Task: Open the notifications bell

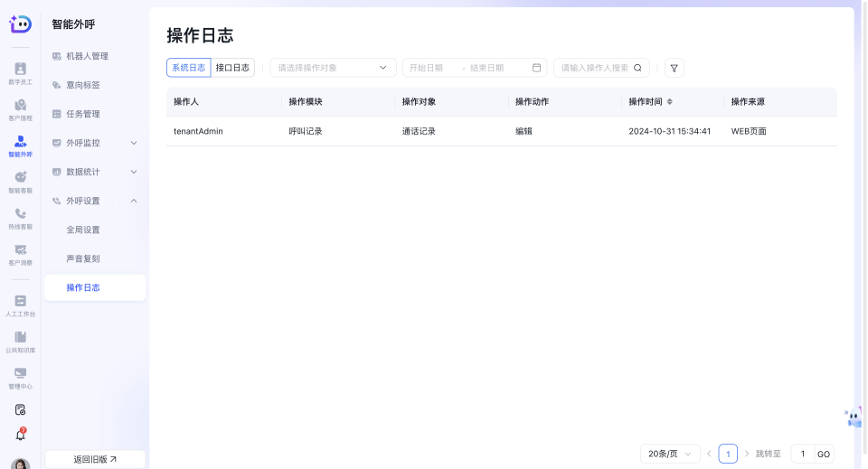Action: (21, 435)
